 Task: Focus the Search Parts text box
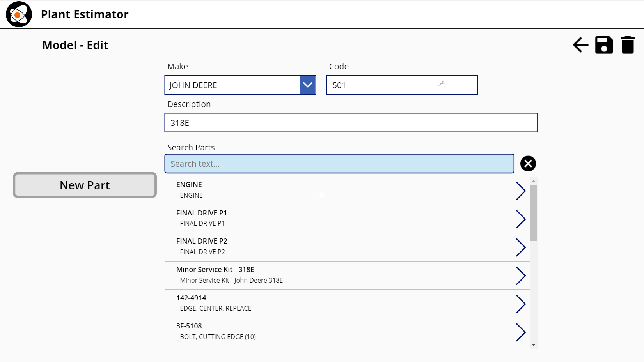pos(339,164)
